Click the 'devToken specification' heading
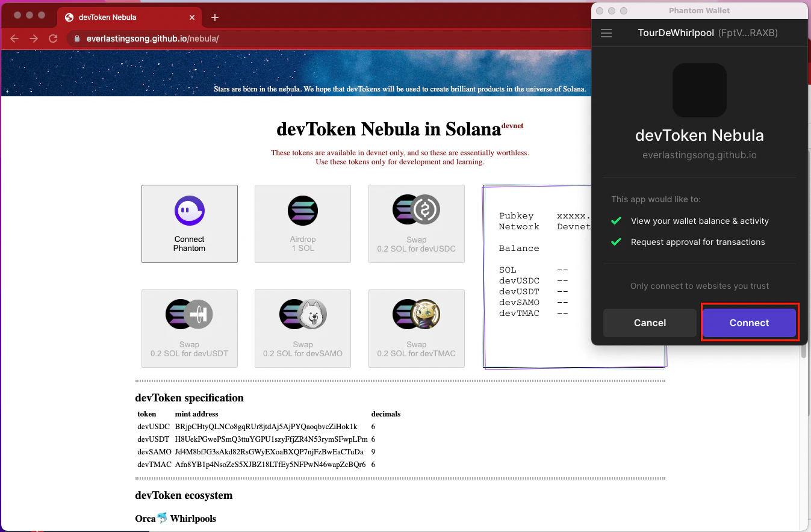Image resolution: width=811 pixels, height=532 pixels. pyautogui.click(x=190, y=398)
